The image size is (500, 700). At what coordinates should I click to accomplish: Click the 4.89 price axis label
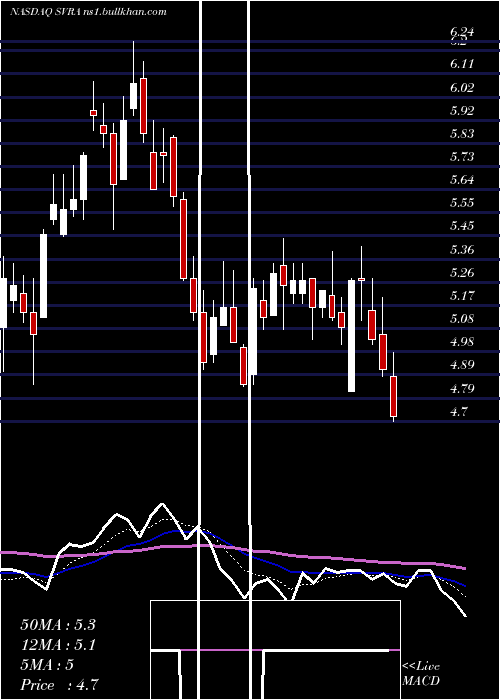click(462, 366)
